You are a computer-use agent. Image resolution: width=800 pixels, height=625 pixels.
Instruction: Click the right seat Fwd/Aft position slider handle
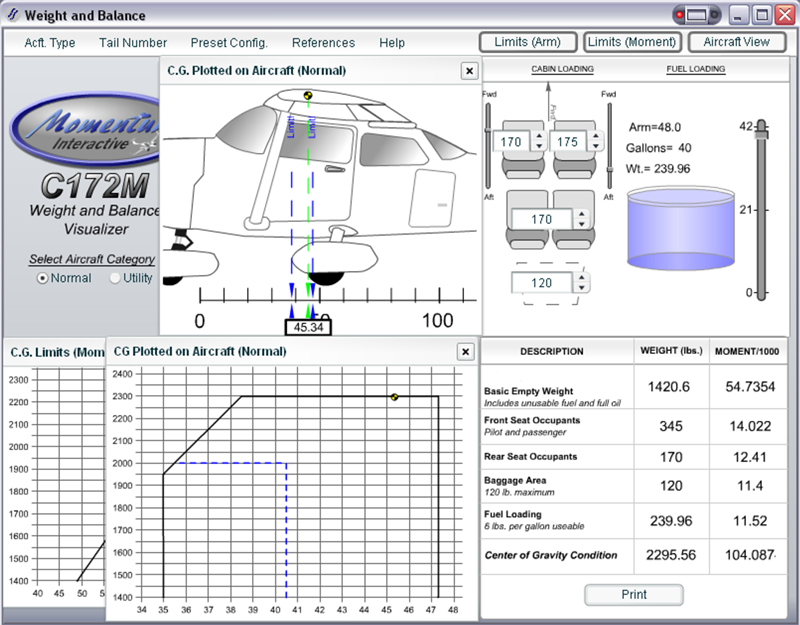coord(609,170)
